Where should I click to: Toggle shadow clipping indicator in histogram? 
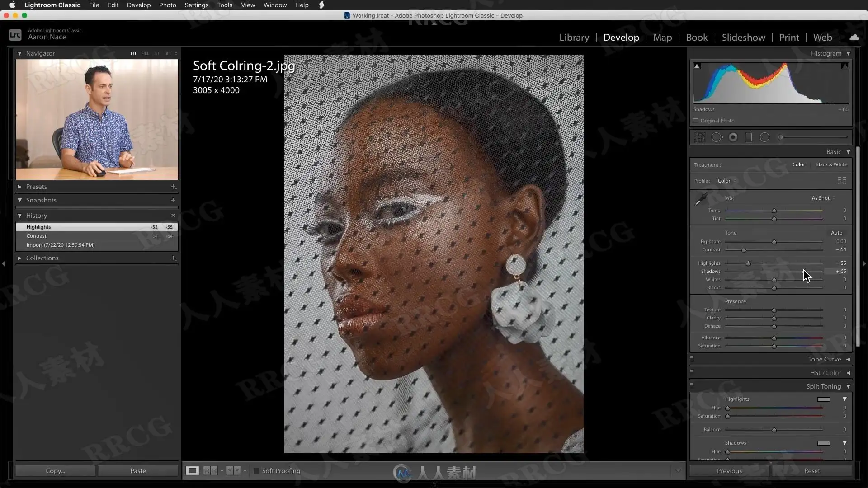click(697, 66)
